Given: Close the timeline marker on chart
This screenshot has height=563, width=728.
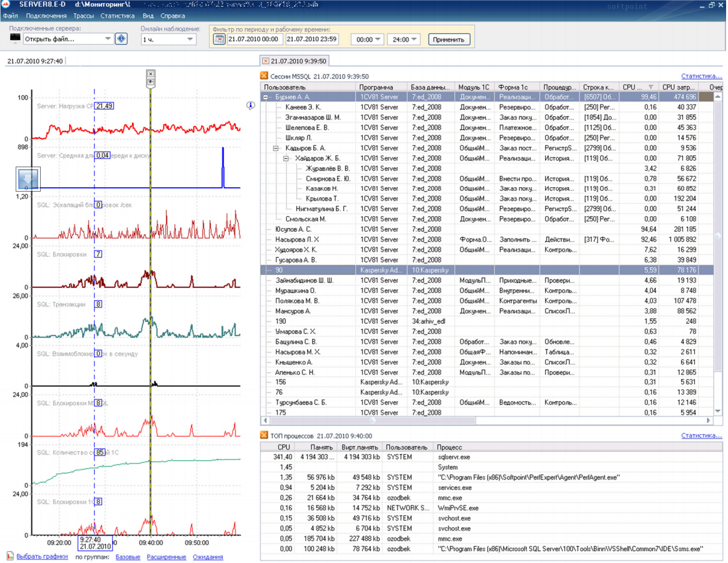Looking at the screenshot, I should coord(150,74).
